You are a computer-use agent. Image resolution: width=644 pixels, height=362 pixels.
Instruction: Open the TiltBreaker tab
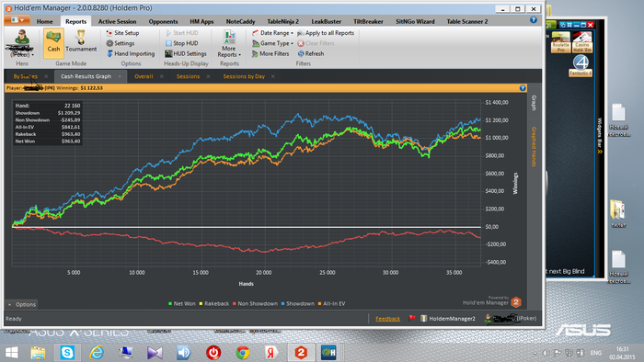368,21
